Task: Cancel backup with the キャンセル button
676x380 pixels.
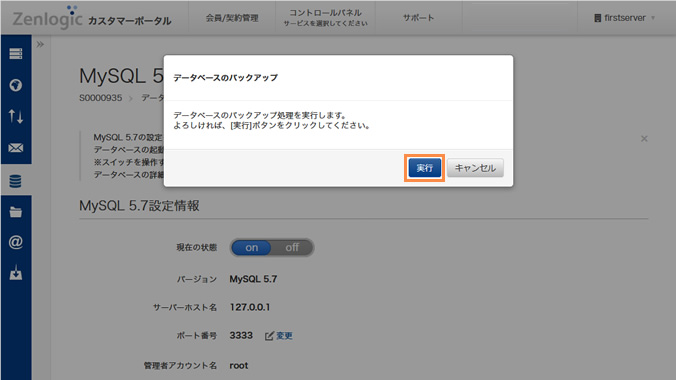Action: coord(475,168)
